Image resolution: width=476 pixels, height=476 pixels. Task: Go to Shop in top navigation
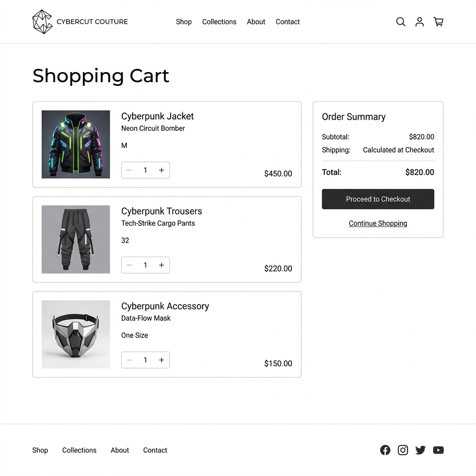184,22
